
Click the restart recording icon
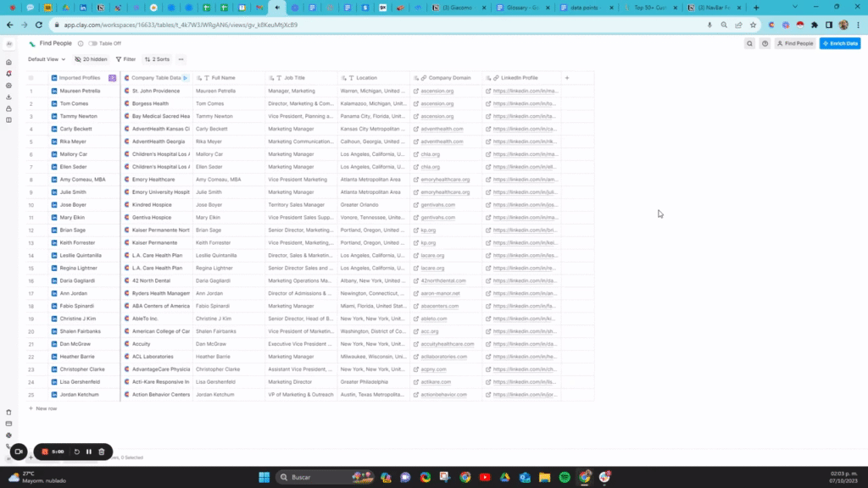click(77, 452)
